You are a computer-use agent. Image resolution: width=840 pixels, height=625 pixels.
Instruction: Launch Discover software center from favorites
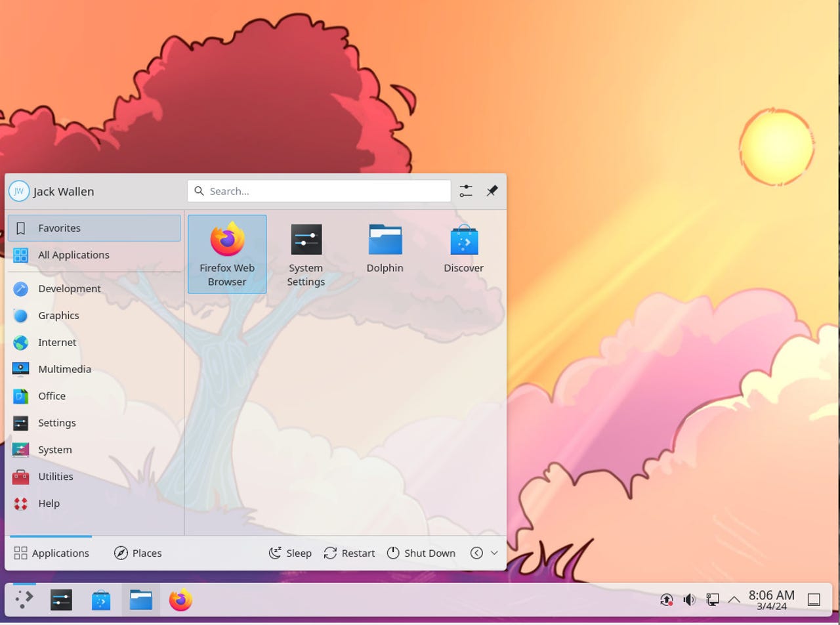point(463,248)
